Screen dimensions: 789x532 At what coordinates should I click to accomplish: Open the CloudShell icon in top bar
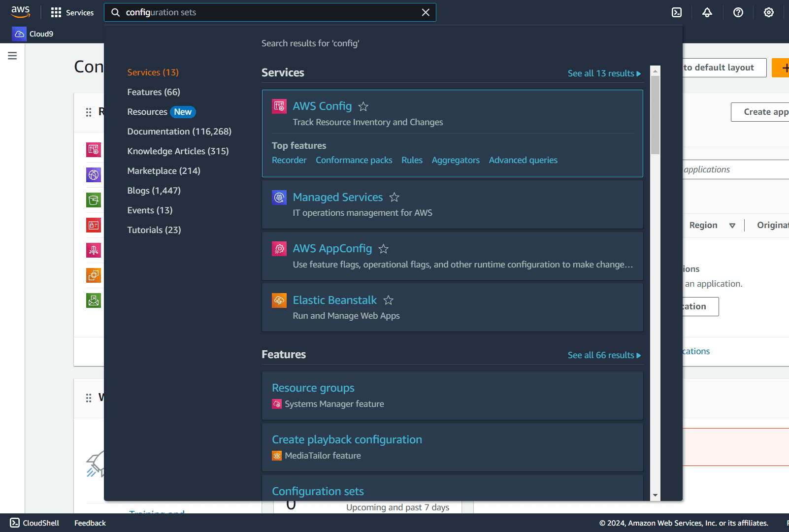click(x=677, y=12)
